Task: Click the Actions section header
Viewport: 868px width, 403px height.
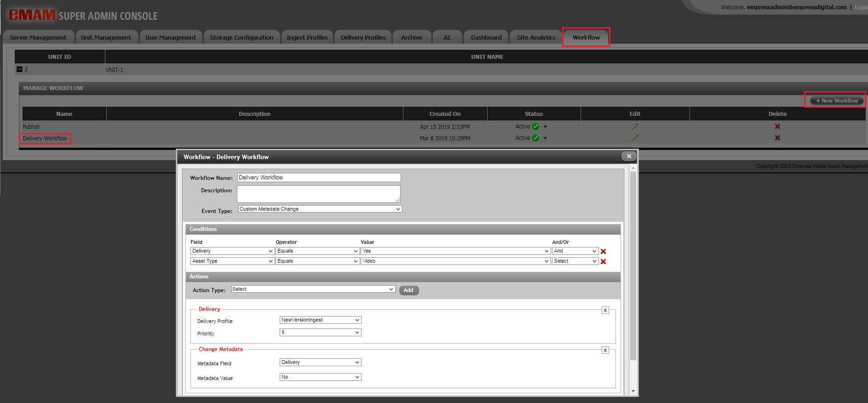Action: (x=403, y=276)
